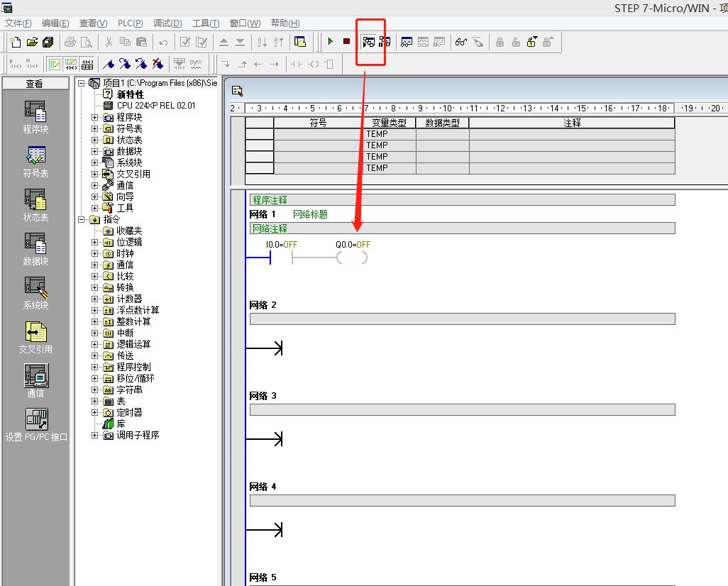
Task: Open the Symbol Table icon in sidebar
Action: pyautogui.click(x=35, y=155)
